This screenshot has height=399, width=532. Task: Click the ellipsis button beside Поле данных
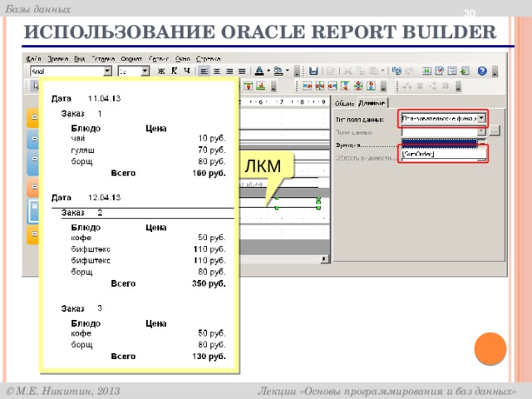pyautogui.click(x=495, y=131)
